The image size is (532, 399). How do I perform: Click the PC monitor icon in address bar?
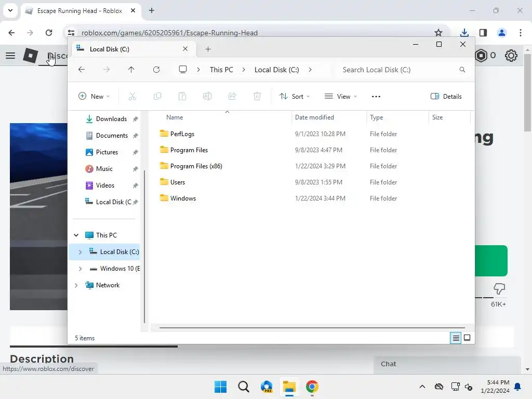(183, 70)
